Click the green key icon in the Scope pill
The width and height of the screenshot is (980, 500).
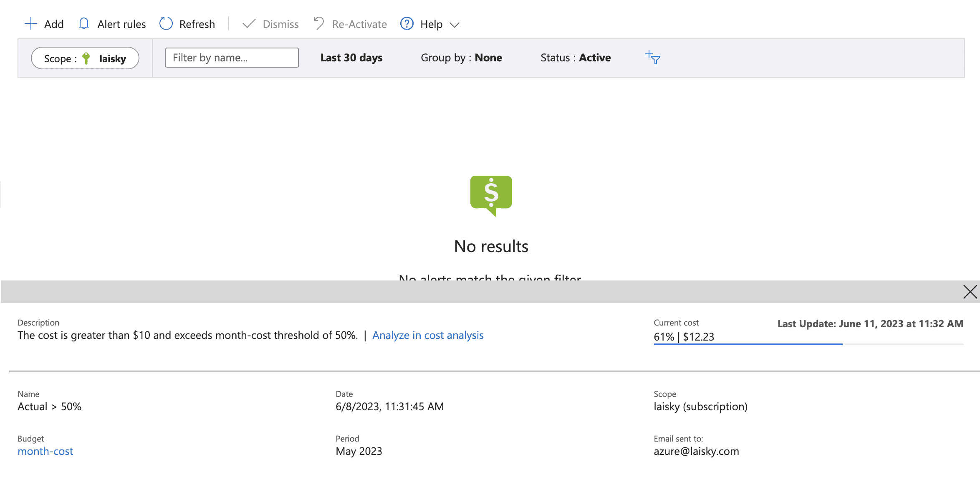(x=86, y=58)
